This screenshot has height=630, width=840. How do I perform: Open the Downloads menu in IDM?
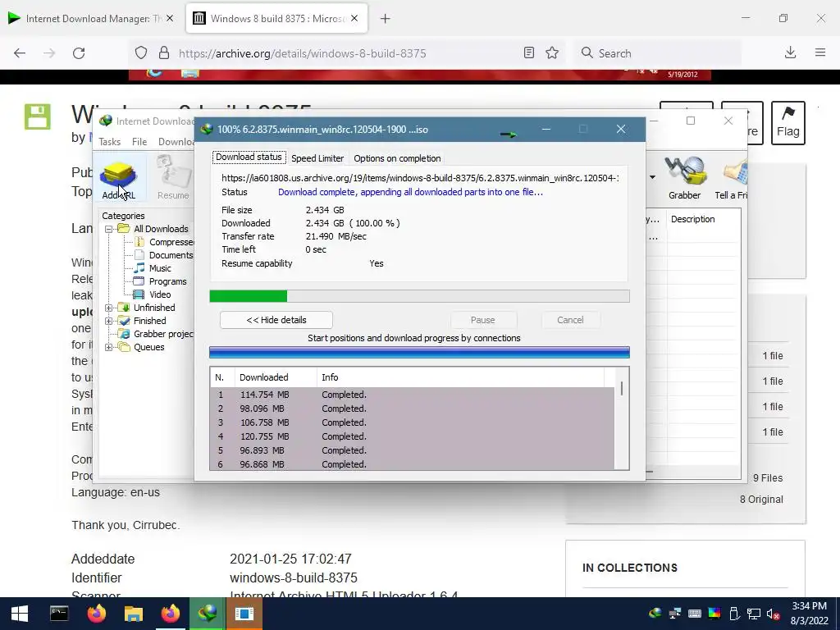pyautogui.click(x=176, y=141)
